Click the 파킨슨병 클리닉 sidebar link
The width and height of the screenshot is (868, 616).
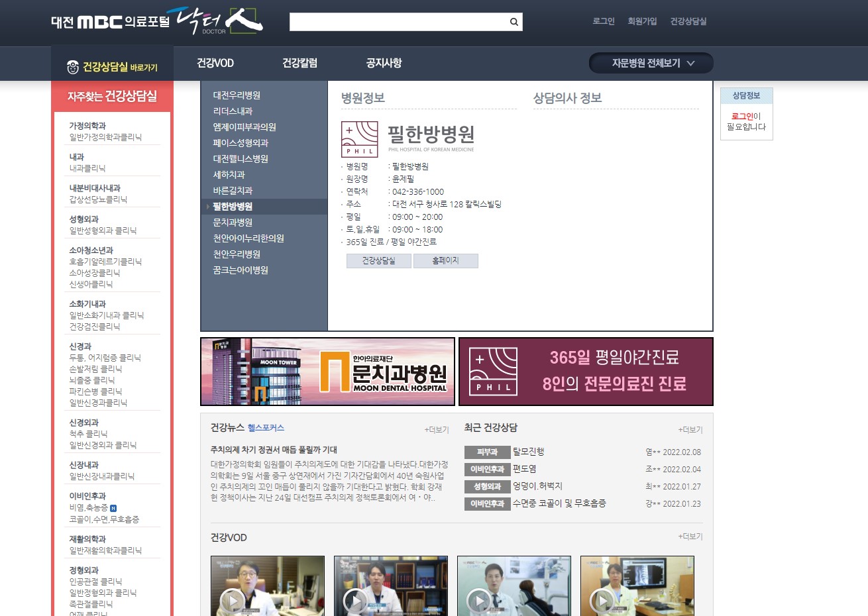tap(95, 391)
